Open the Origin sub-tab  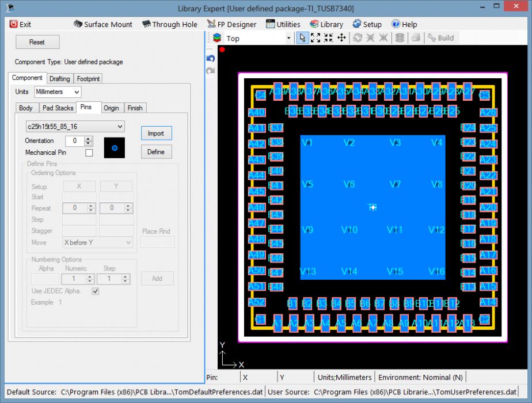tap(111, 108)
